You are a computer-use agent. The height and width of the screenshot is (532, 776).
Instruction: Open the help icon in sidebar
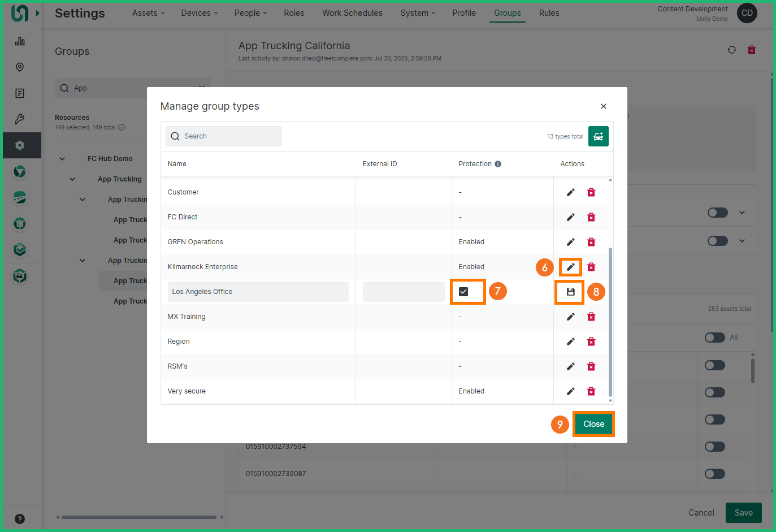[x=20, y=519]
